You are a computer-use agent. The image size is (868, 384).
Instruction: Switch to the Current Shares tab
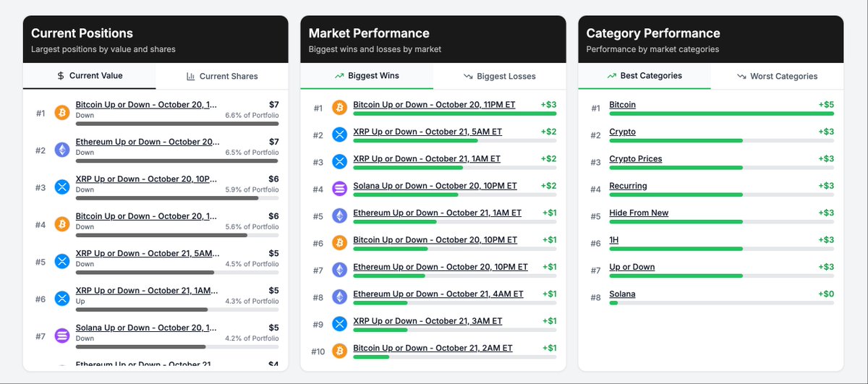(x=222, y=76)
